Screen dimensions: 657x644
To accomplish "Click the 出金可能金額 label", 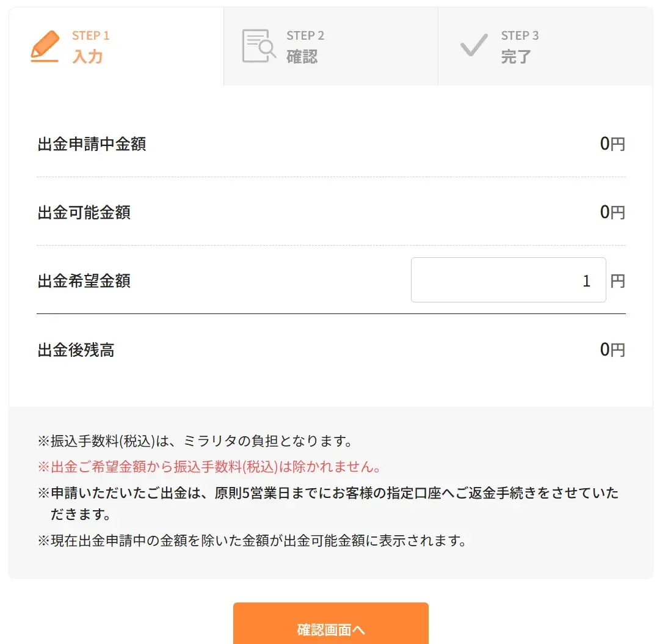I will (x=84, y=212).
